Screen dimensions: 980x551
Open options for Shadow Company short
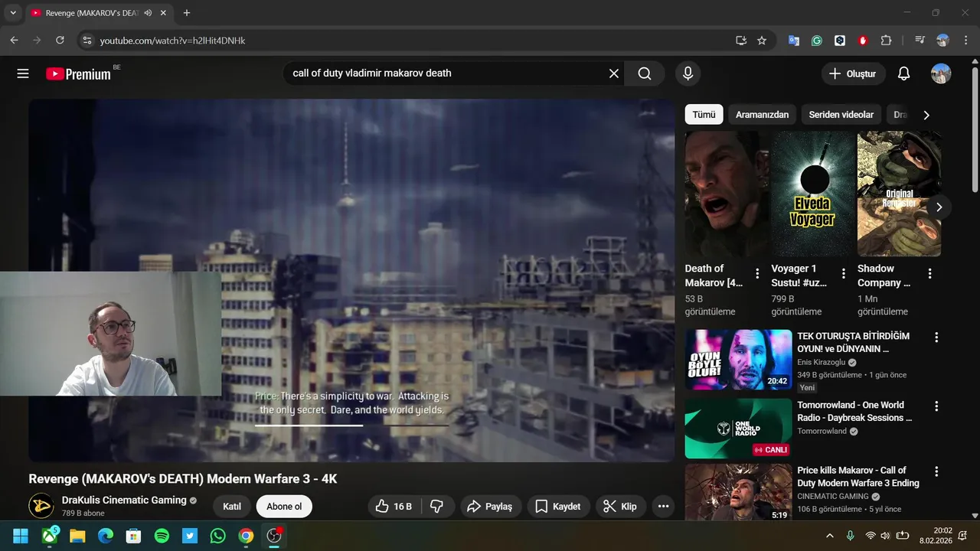tap(930, 274)
